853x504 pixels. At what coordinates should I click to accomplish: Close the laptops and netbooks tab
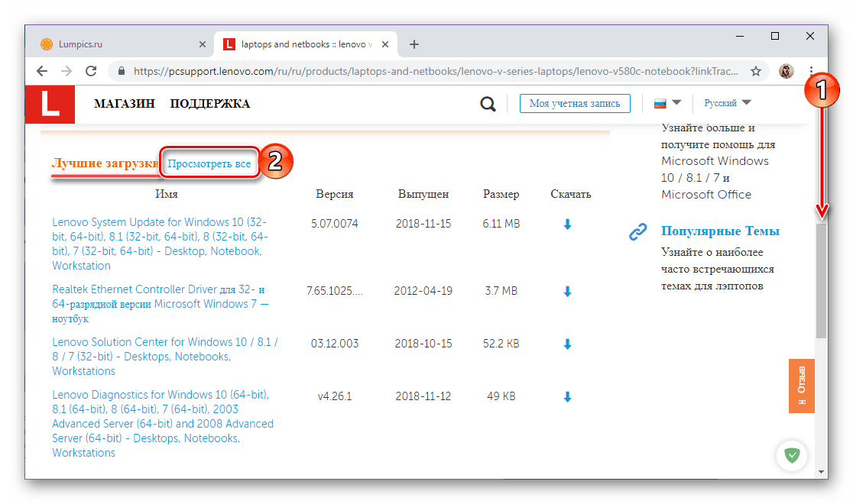pyautogui.click(x=385, y=44)
